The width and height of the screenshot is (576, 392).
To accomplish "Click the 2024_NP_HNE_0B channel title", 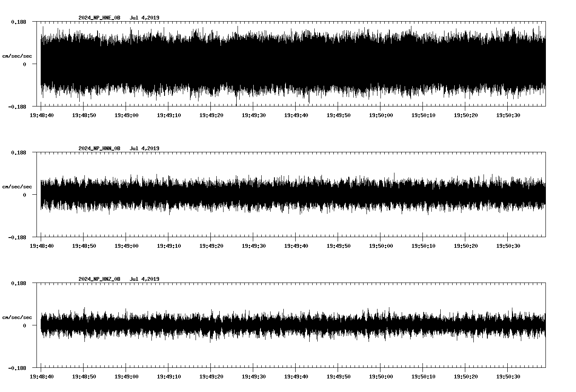I will coord(99,18).
